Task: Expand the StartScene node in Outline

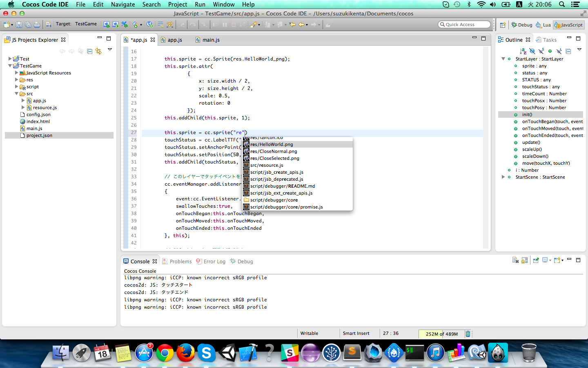Action: [503, 177]
